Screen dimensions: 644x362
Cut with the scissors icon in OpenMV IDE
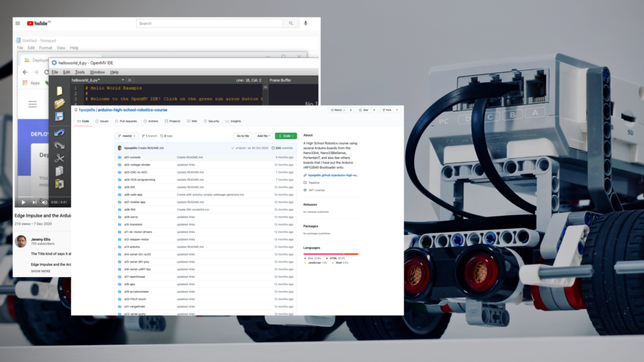pyautogui.click(x=60, y=158)
